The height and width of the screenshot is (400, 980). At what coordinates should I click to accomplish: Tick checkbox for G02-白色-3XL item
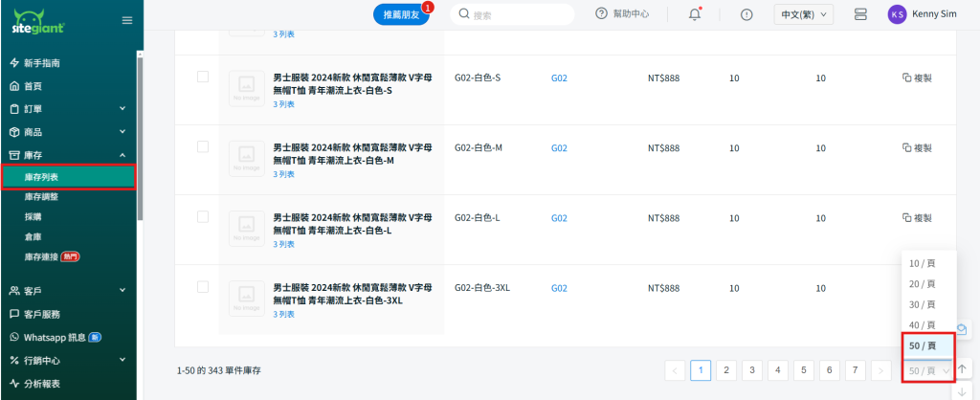203,287
